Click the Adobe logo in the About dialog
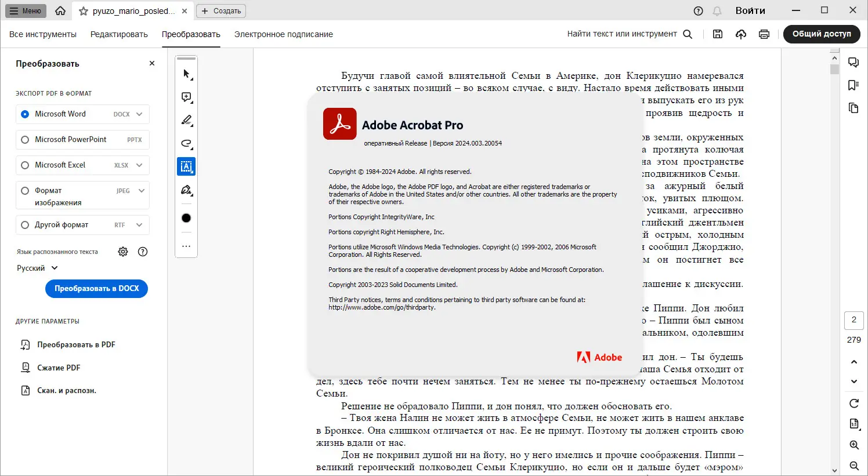 click(599, 357)
